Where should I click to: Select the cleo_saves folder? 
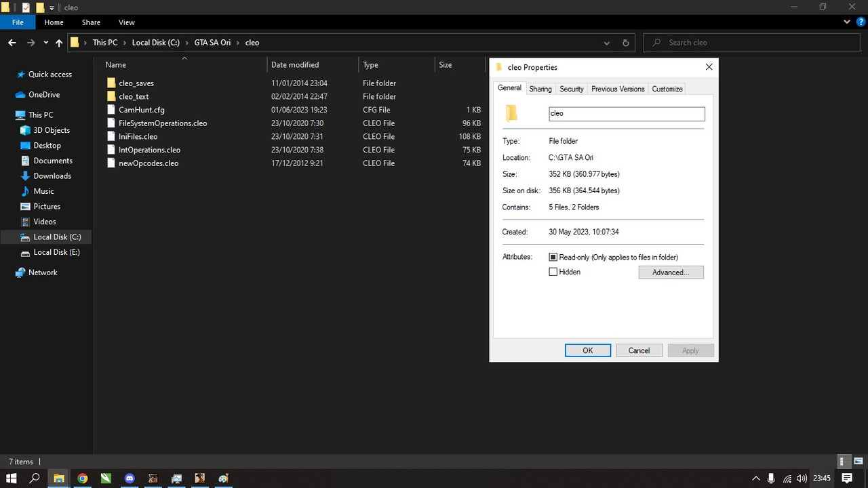[x=136, y=83]
